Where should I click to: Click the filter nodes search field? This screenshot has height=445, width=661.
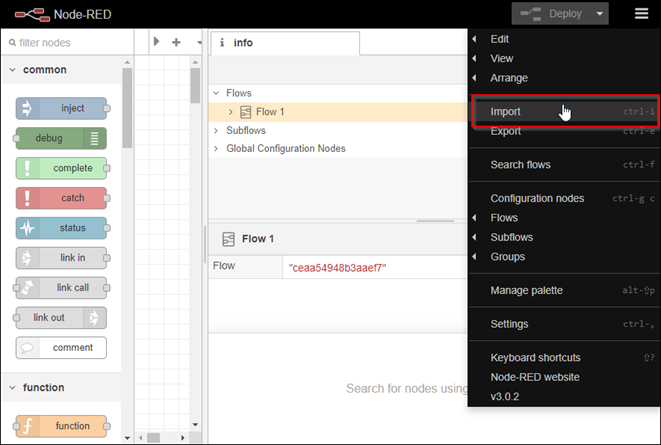65,43
